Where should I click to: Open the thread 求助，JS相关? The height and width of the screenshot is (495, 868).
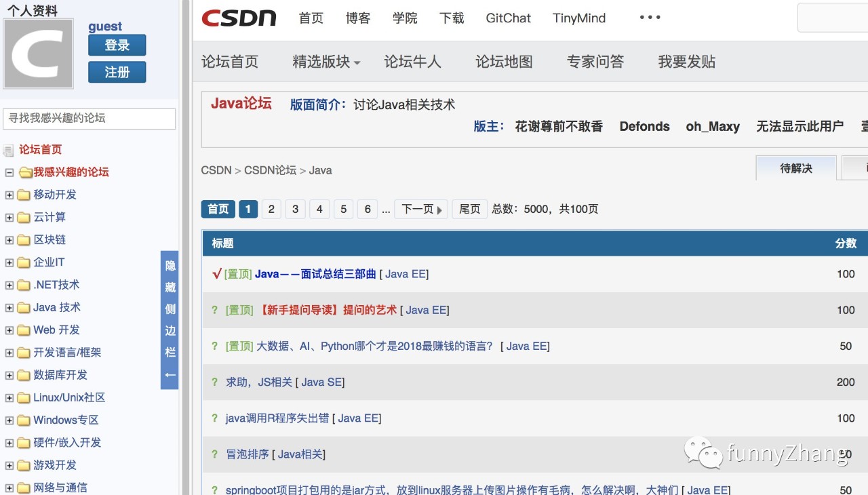259,382
